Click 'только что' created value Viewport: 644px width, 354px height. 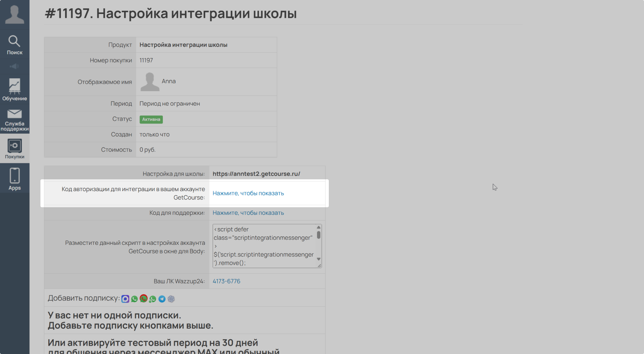[155, 135]
